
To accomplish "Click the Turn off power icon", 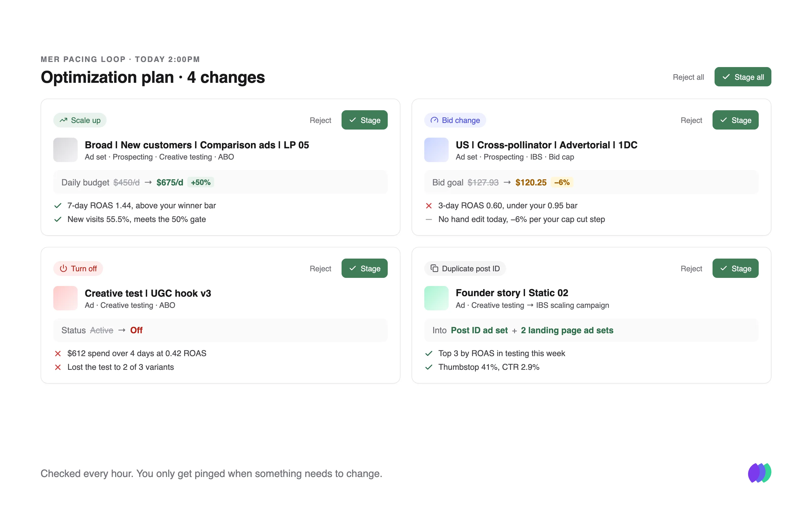I will click(x=63, y=268).
